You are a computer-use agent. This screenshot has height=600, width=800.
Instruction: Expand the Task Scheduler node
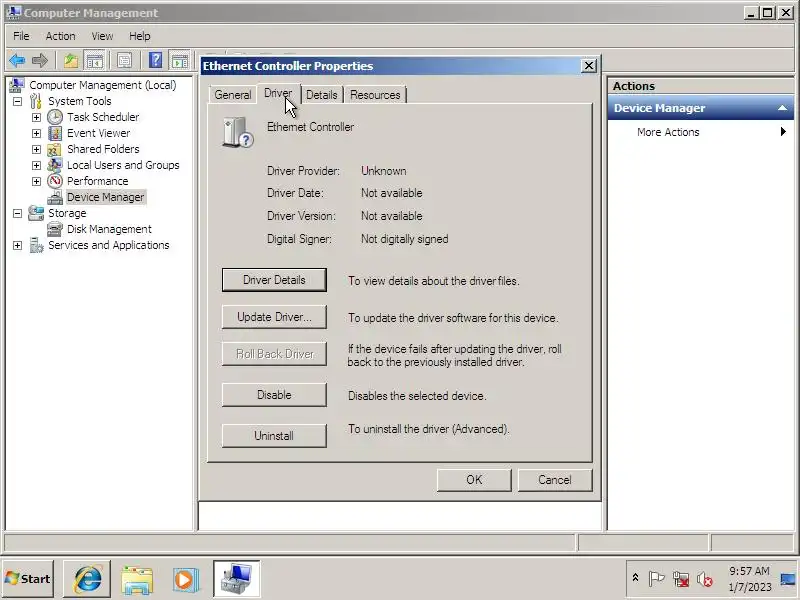click(36, 117)
